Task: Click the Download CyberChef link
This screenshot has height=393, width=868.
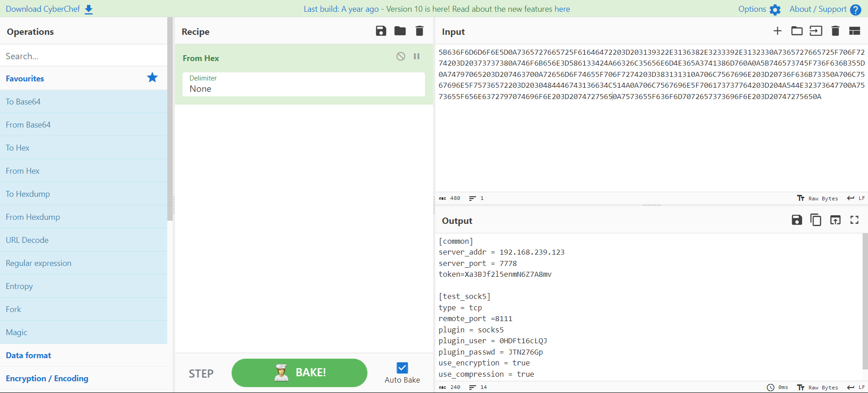Action: (x=43, y=9)
